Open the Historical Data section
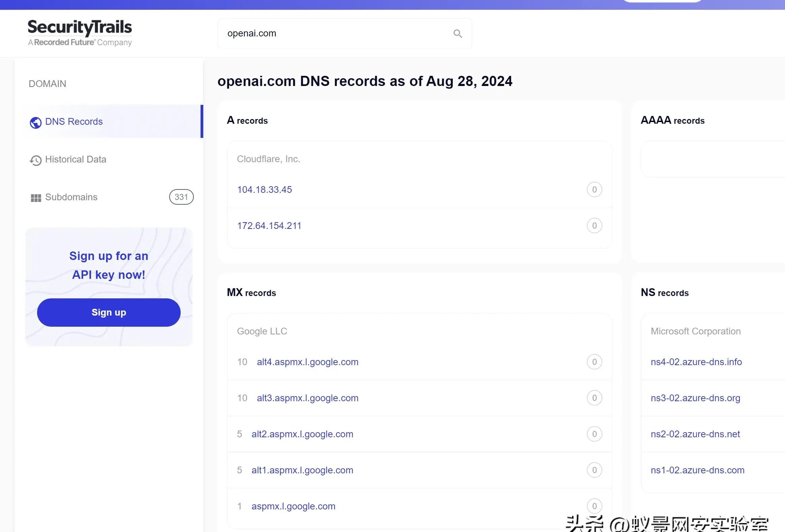Viewport: 785px width, 532px height. 109,159
